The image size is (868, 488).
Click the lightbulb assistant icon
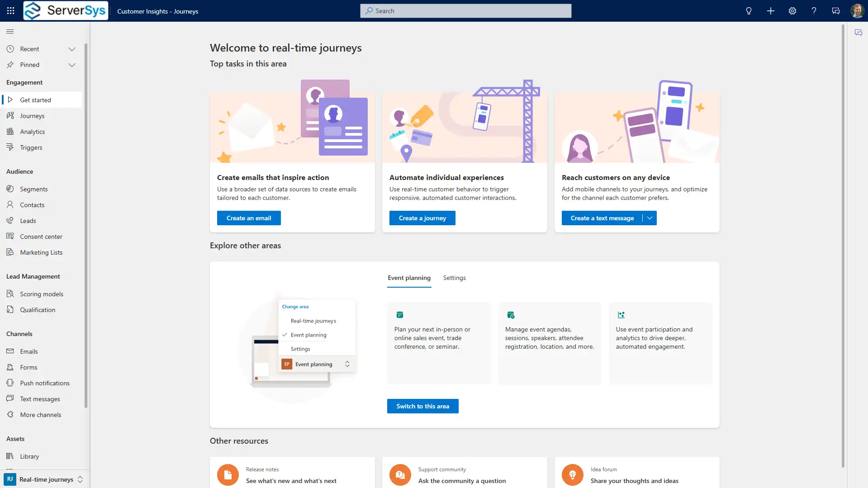[x=749, y=11]
